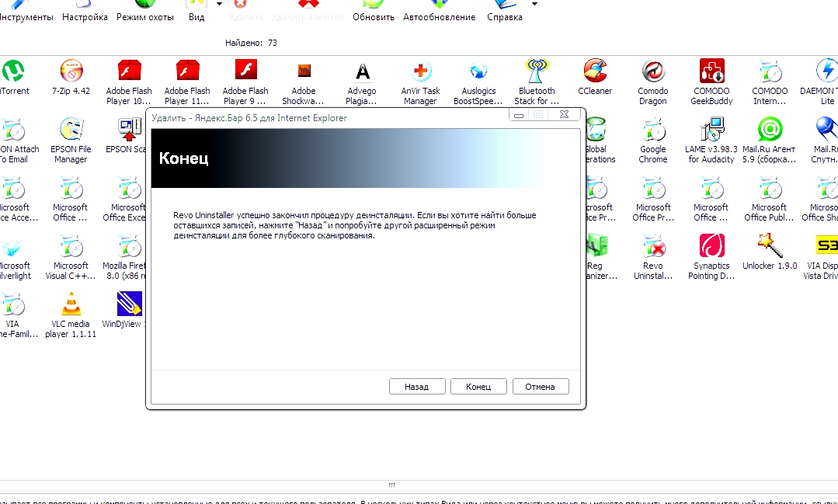Click the Конец button to finish

coord(478,387)
